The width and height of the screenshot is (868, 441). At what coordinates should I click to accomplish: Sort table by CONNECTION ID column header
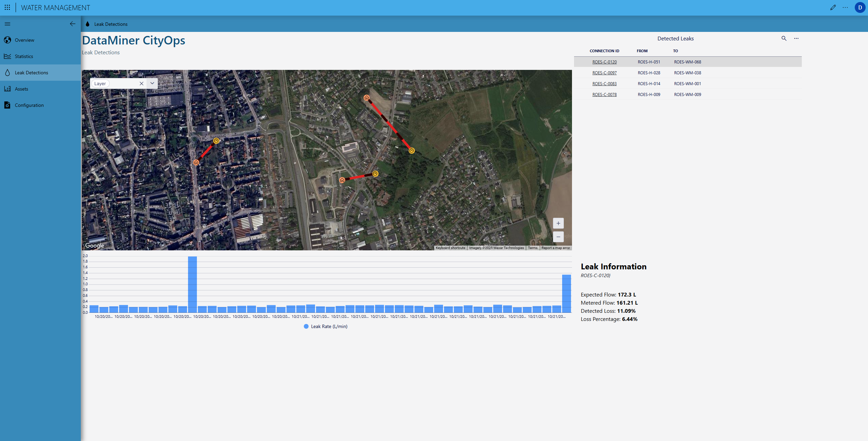(x=604, y=51)
